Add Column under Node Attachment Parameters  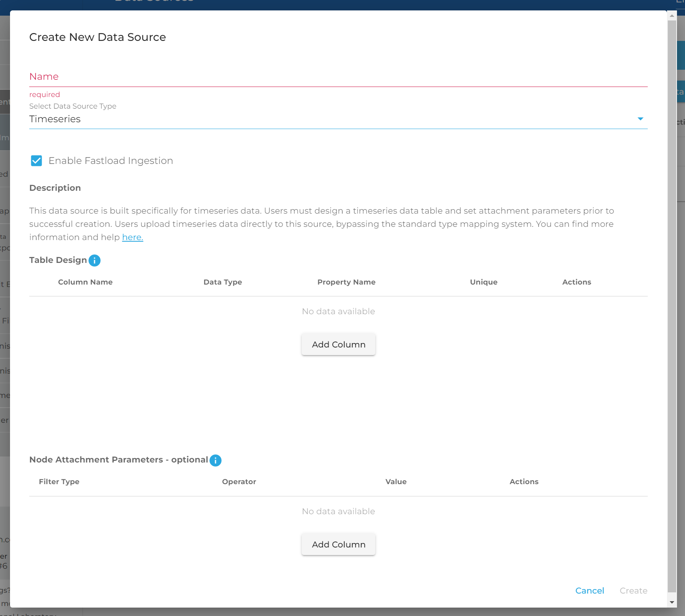coord(338,544)
